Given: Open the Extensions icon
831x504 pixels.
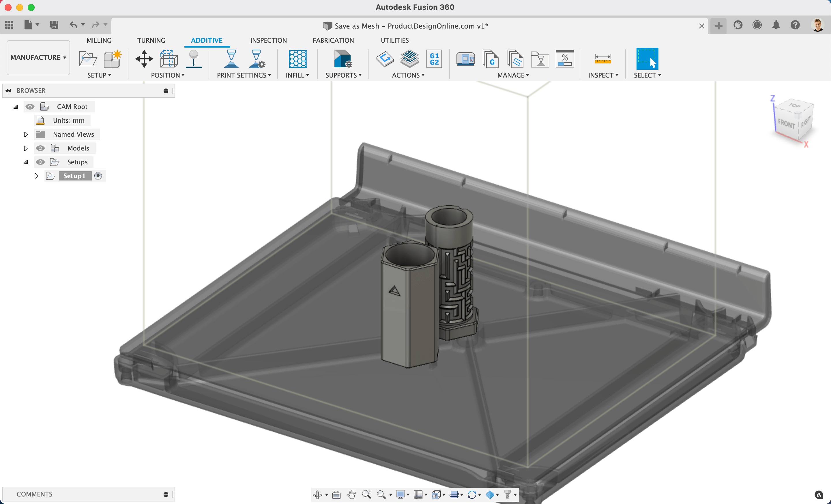Looking at the screenshot, I should point(738,25).
